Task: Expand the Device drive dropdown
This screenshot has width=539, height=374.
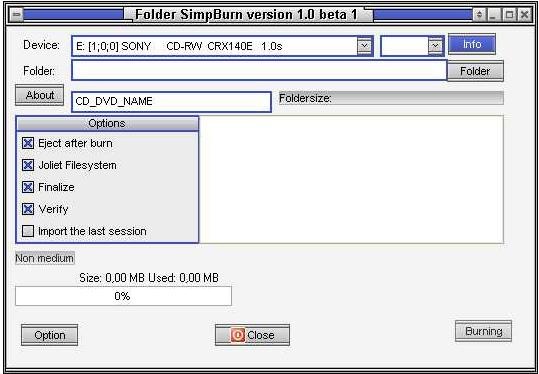Action: point(364,46)
